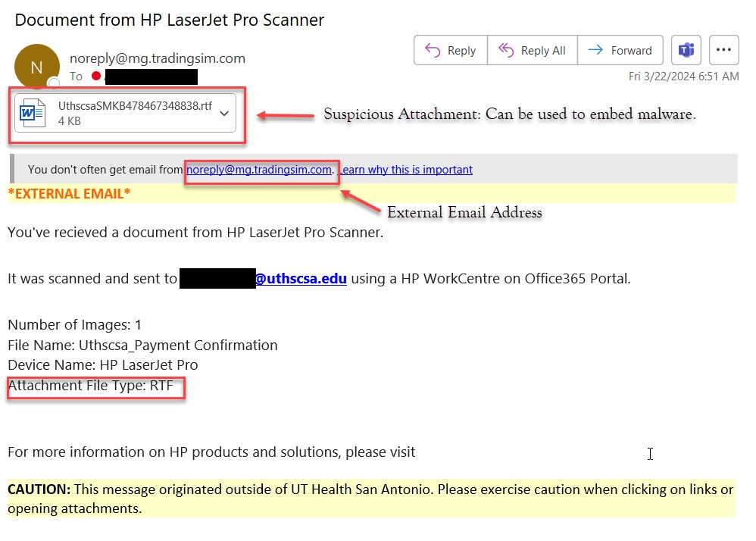This screenshot has width=756, height=541.
Task: Click the "Attachment File Type: RTF" line
Action: [x=91, y=386]
